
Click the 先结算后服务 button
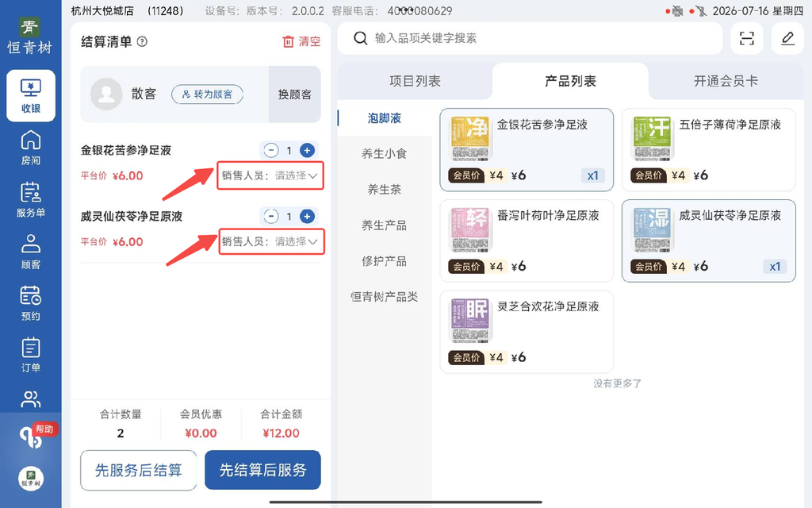(262, 470)
